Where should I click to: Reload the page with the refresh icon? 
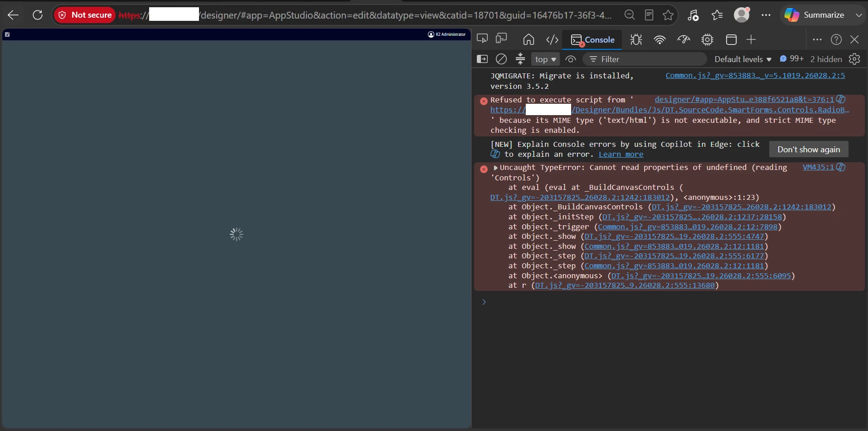pyautogui.click(x=38, y=15)
